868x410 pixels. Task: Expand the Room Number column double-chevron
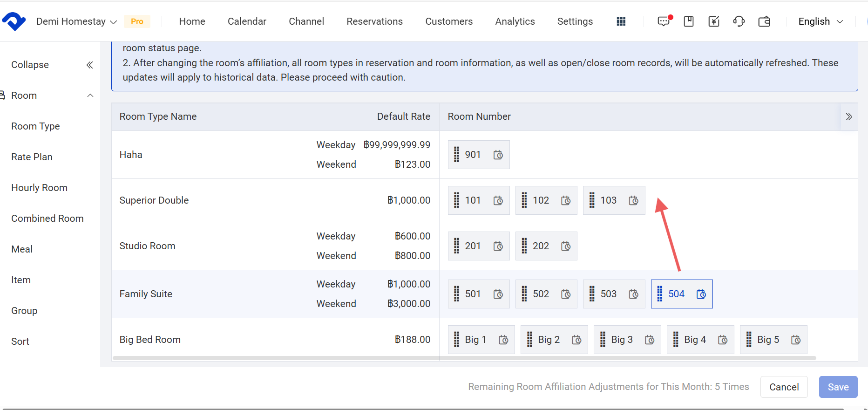(x=849, y=116)
